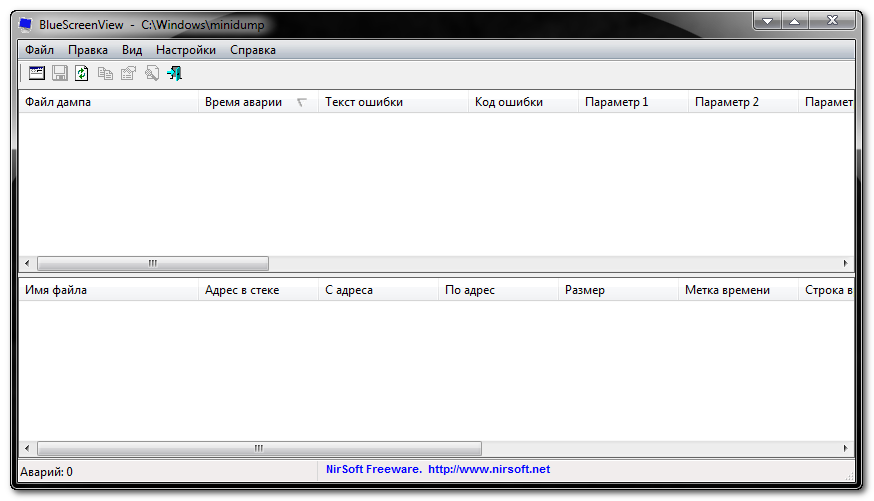Click the Save floppy disk toolbar icon
The height and width of the screenshot is (501, 874).
coord(60,73)
